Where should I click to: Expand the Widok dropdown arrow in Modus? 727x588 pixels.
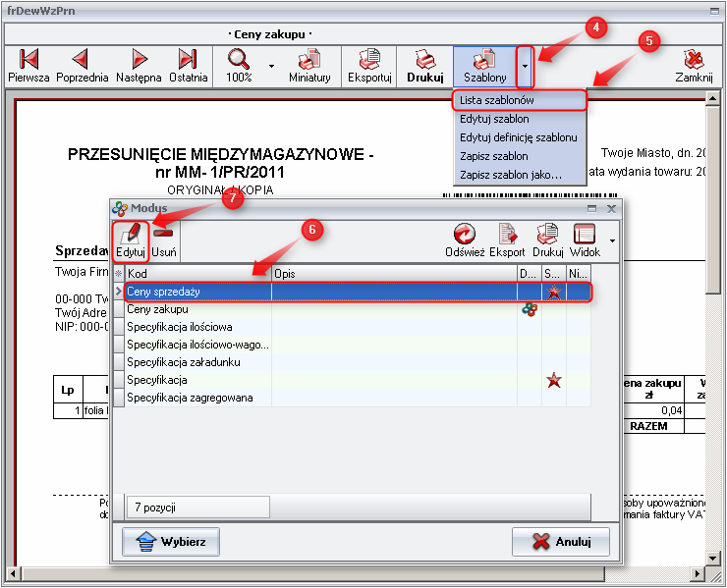(x=612, y=241)
